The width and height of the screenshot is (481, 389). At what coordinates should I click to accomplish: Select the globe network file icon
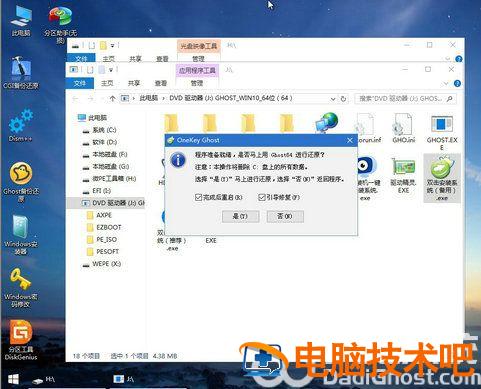click(x=327, y=122)
